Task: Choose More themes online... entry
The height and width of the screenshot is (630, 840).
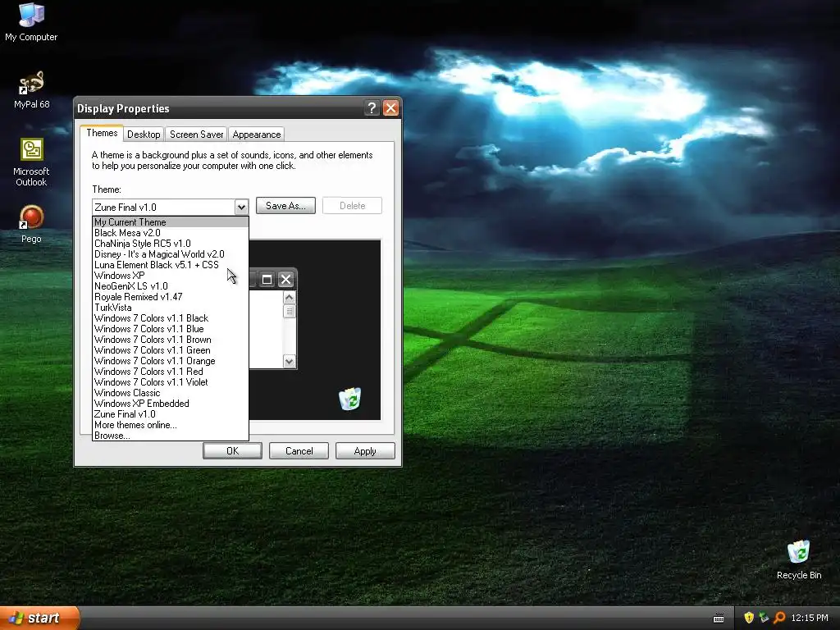Action: coord(171,425)
